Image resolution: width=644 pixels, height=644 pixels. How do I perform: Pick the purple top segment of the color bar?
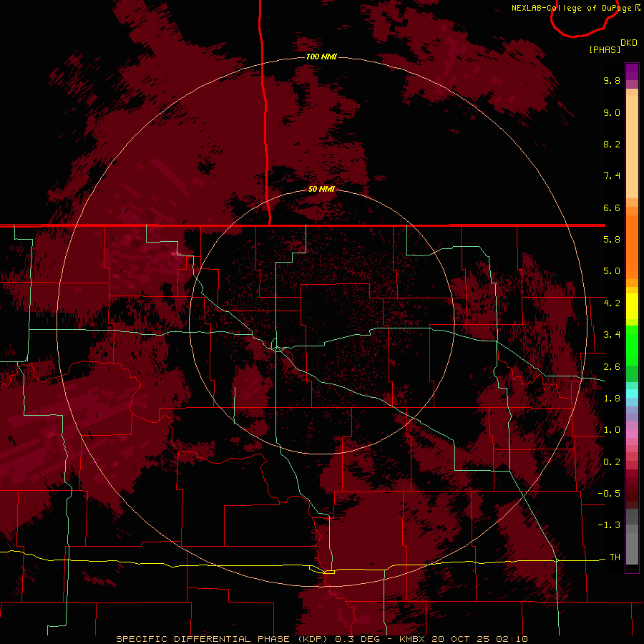(632, 72)
